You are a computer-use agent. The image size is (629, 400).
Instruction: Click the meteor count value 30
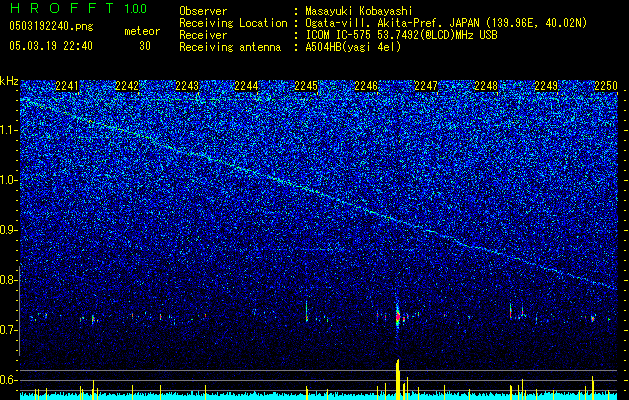[145, 46]
